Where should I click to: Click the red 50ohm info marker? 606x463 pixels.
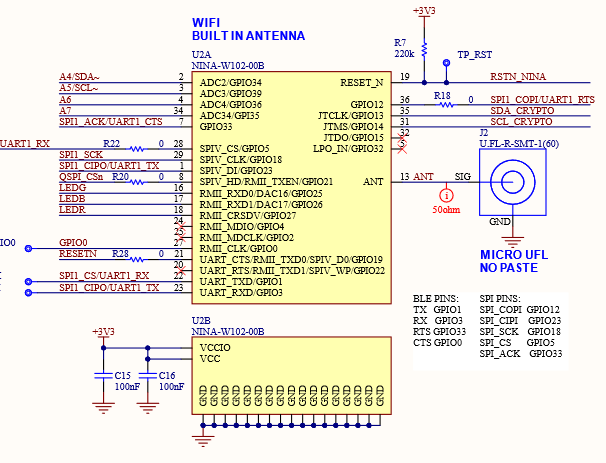[x=446, y=195]
